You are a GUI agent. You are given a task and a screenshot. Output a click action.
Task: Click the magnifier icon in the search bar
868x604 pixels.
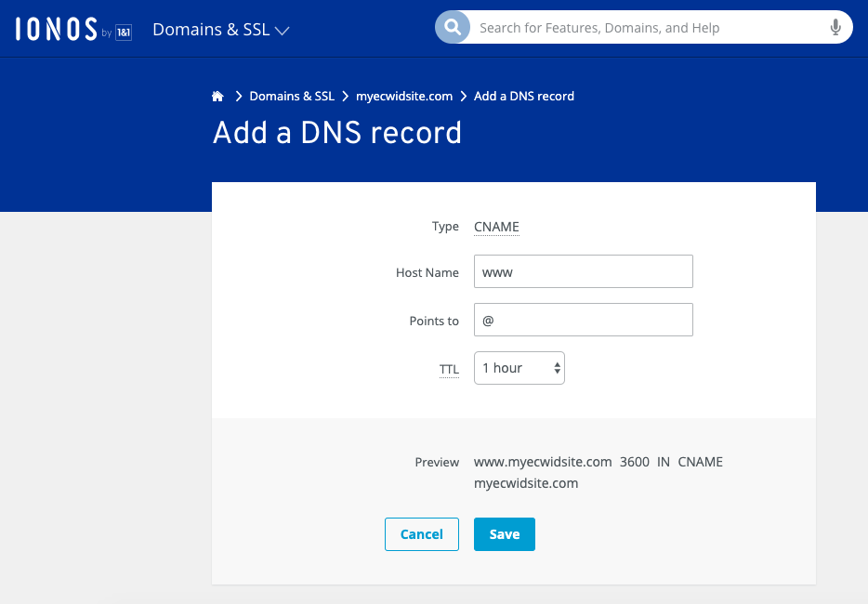(453, 27)
